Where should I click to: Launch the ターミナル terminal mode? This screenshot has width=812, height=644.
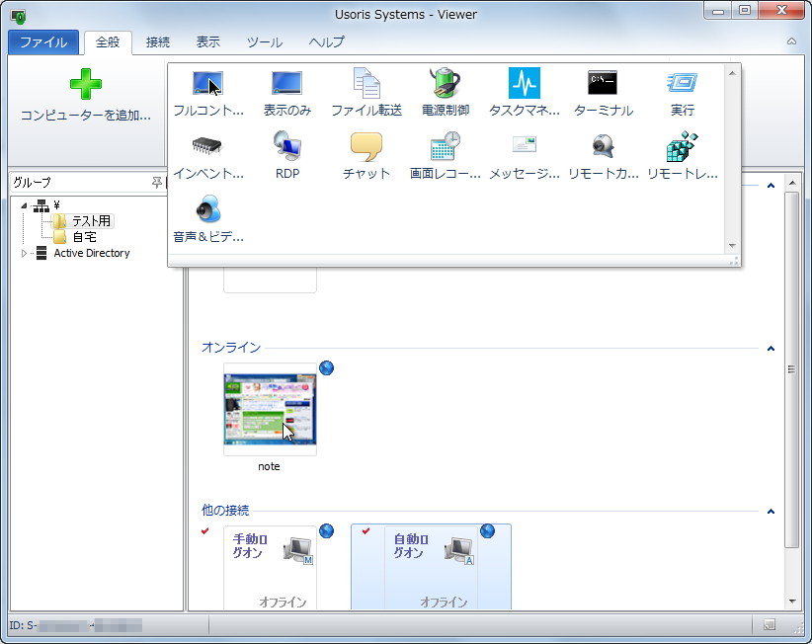coord(603,83)
